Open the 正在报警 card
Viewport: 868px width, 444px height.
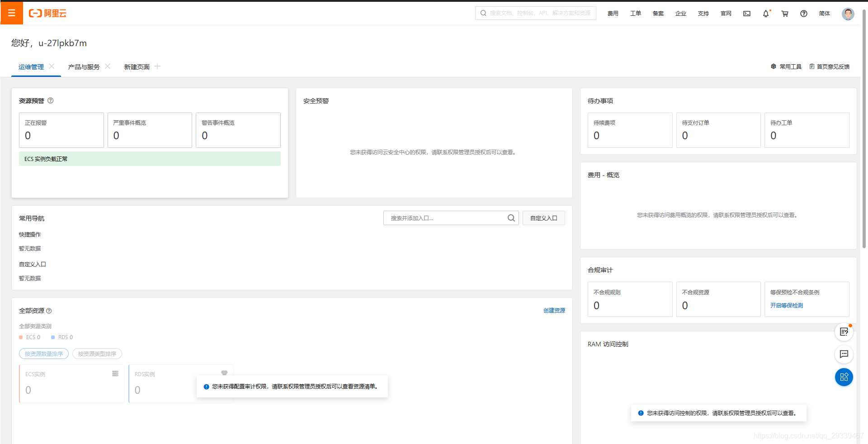pyautogui.click(x=61, y=130)
